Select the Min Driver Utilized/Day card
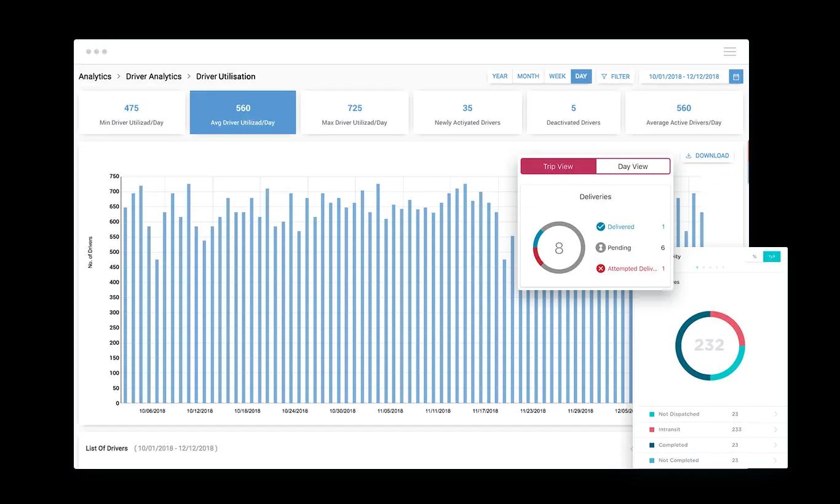 coord(132,112)
